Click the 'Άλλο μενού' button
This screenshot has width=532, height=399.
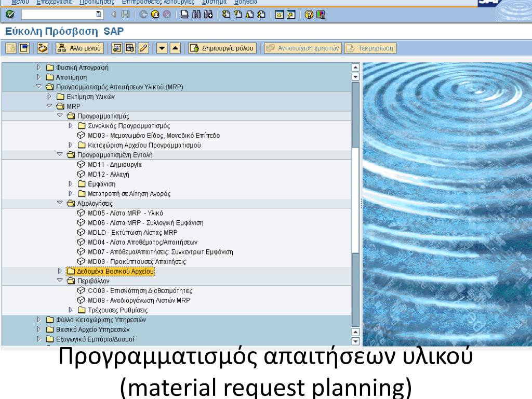click(79, 48)
